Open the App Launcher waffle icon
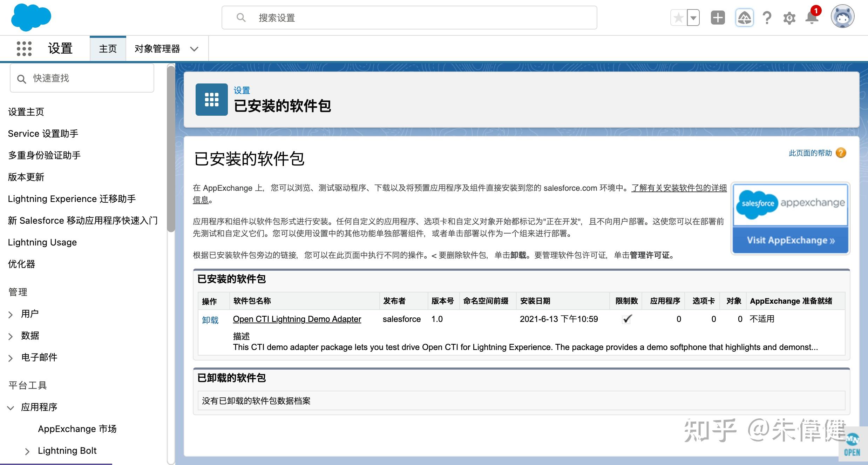The image size is (868, 465). click(24, 48)
